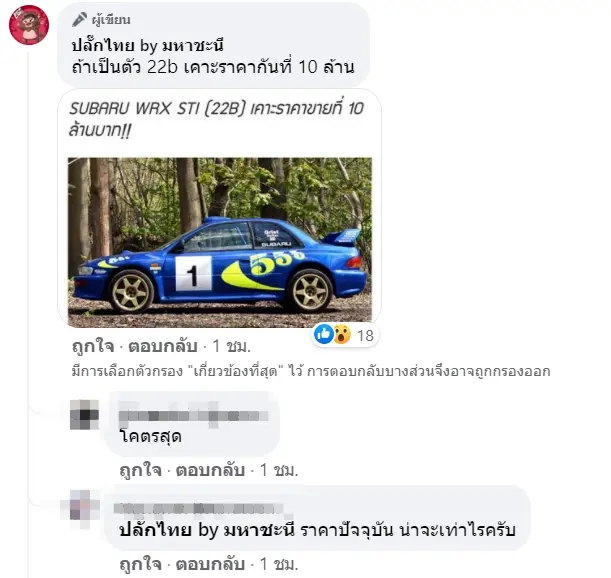Click the tagged ปลั๊กไทย by มหาชะนี mention in reply
This screenshot has width=611, height=578.
pos(207,530)
